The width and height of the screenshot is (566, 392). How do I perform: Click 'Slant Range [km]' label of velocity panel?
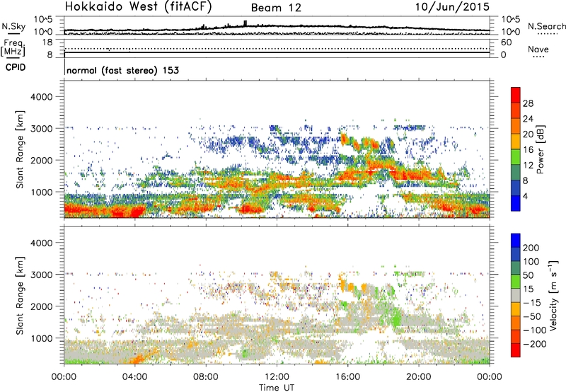(x=20, y=296)
